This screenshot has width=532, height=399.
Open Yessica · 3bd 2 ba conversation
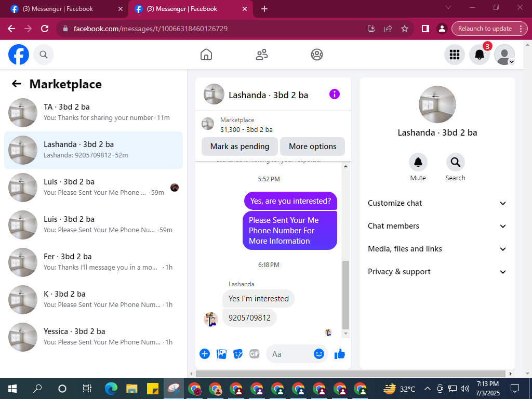(94, 337)
